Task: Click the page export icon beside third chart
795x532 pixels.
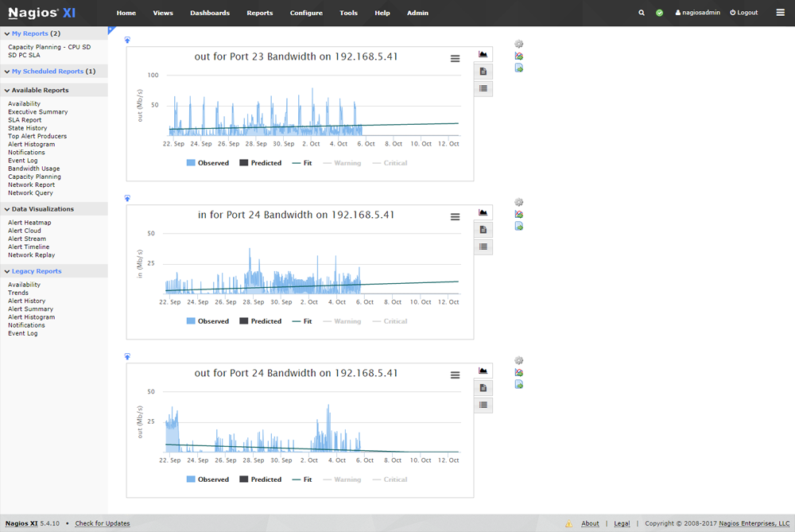Action: (x=519, y=385)
